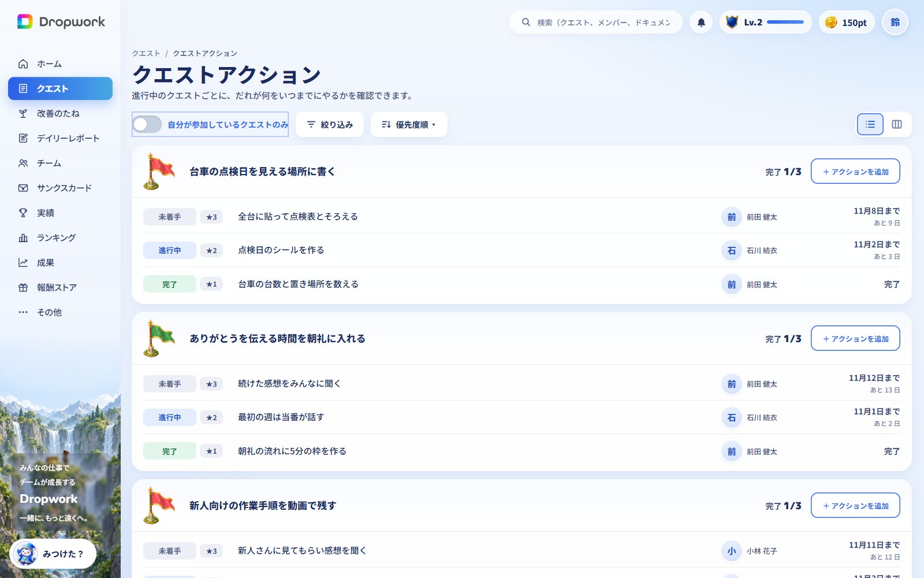Click 小 avatar of 小林 花子
Image resolution: width=924 pixels, height=578 pixels.
point(732,551)
